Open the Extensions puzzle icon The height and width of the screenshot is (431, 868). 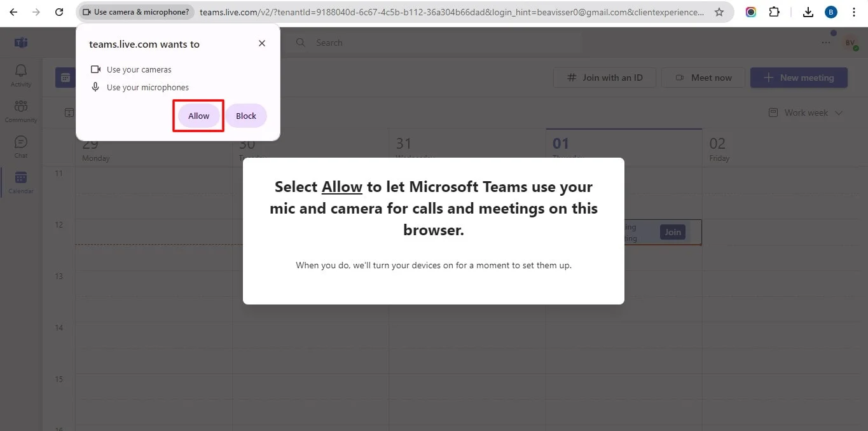coord(774,12)
